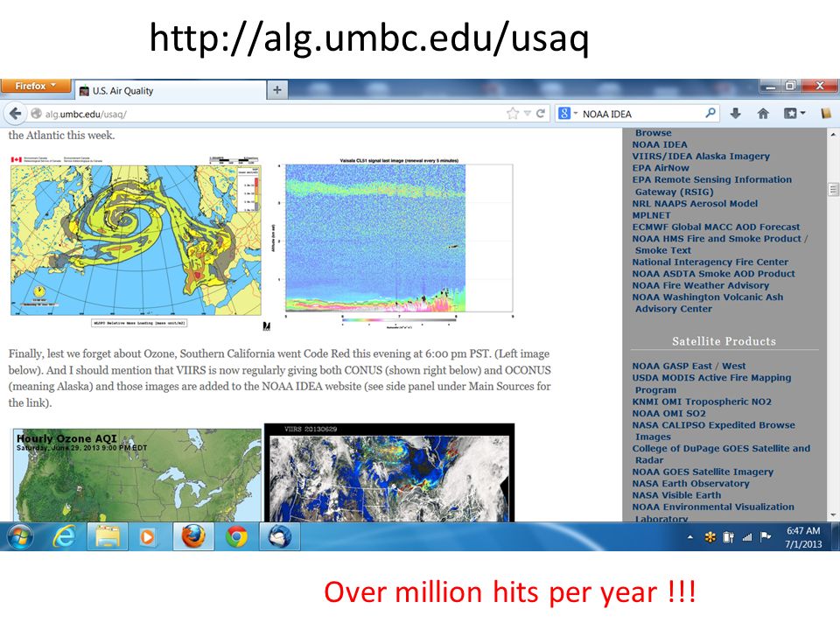Bookmark this page with the star icon
Screen dimensions: 840x630
pos(513,114)
